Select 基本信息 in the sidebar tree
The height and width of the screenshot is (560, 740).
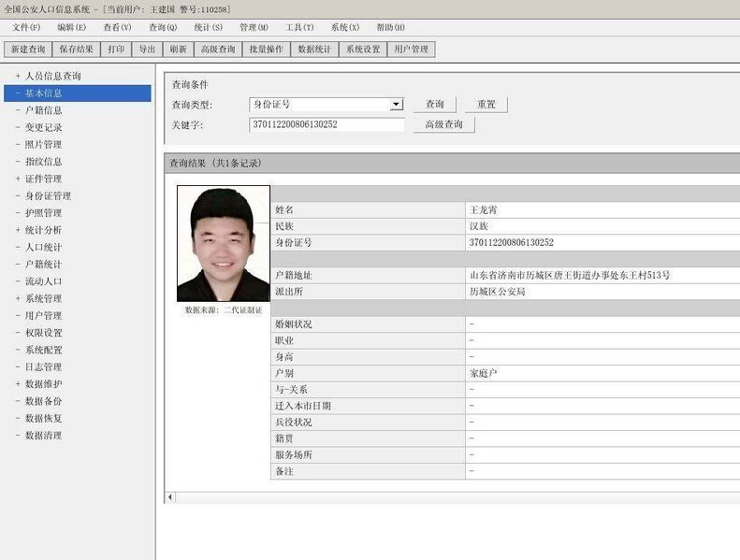(78, 93)
